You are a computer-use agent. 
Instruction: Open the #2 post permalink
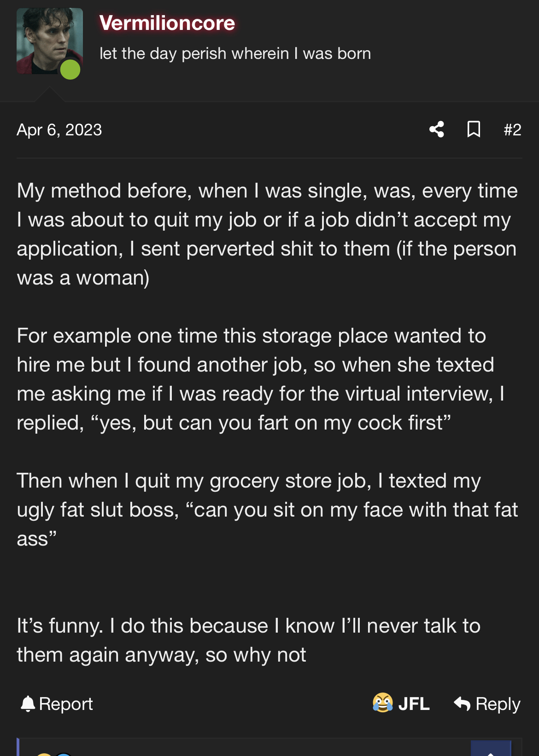click(x=512, y=130)
